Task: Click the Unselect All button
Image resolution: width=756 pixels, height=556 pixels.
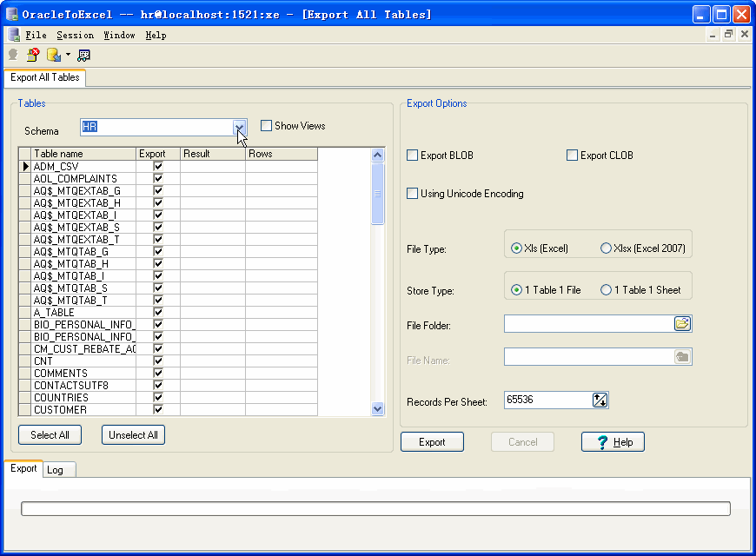Action: 133,435
